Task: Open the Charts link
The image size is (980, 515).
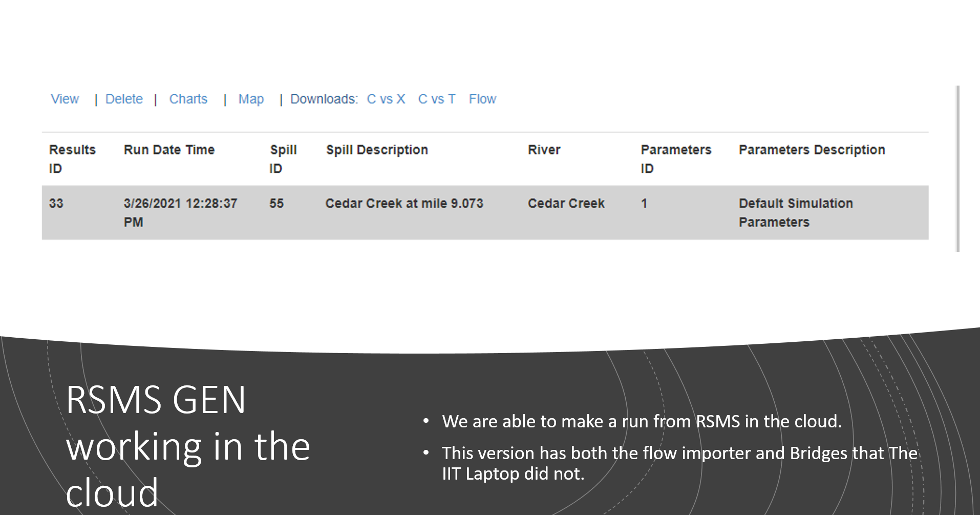Action: [188, 99]
